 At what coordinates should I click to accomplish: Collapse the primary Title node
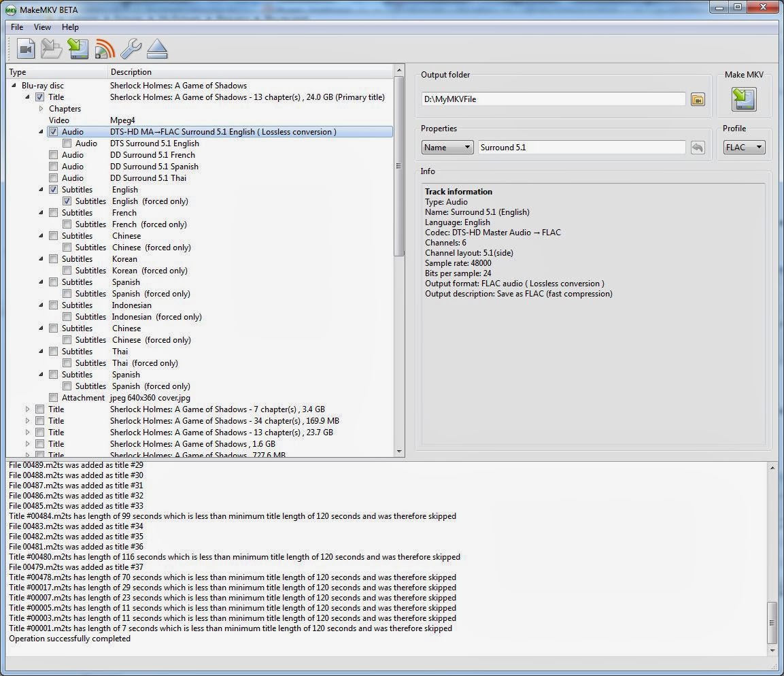(27, 97)
